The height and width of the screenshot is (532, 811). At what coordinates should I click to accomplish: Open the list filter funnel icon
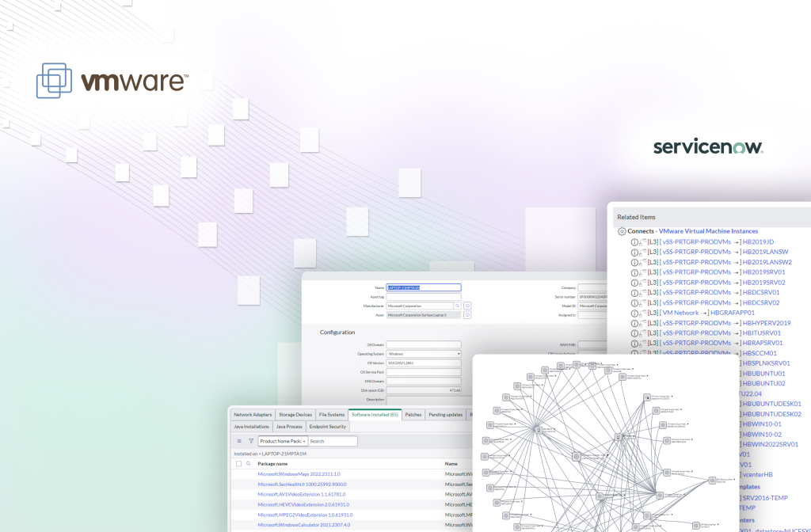click(x=251, y=441)
